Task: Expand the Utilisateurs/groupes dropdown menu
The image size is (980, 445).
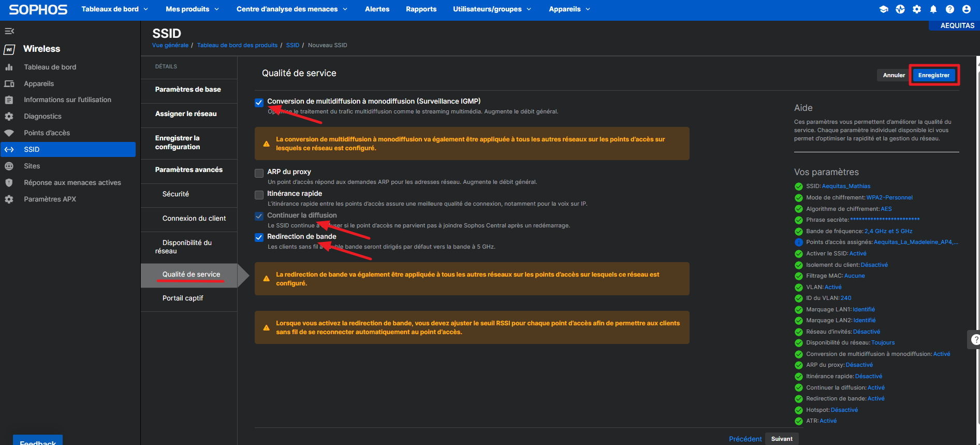Action: [492, 9]
